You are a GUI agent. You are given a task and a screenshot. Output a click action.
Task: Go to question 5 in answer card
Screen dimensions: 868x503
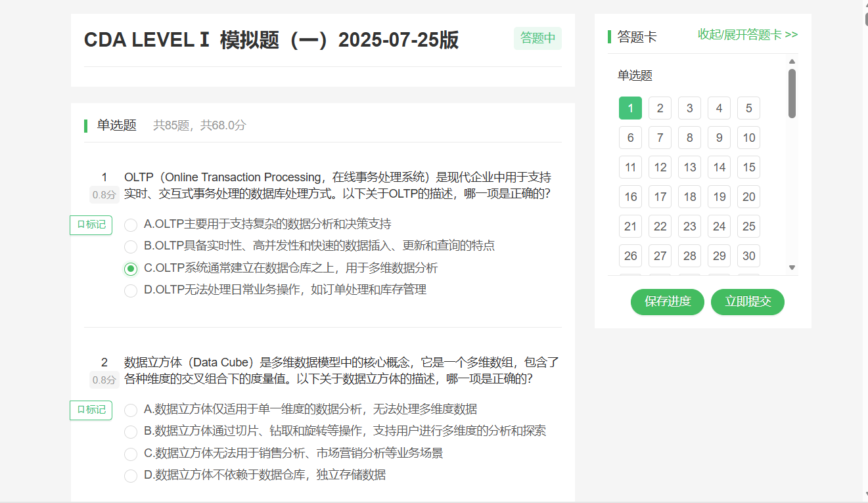[x=748, y=108]
